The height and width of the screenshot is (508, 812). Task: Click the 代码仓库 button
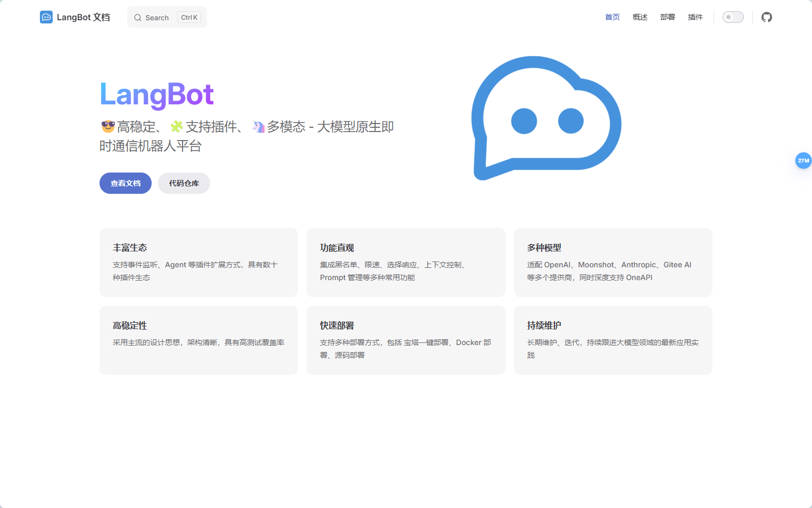click(x=184, y=183)
